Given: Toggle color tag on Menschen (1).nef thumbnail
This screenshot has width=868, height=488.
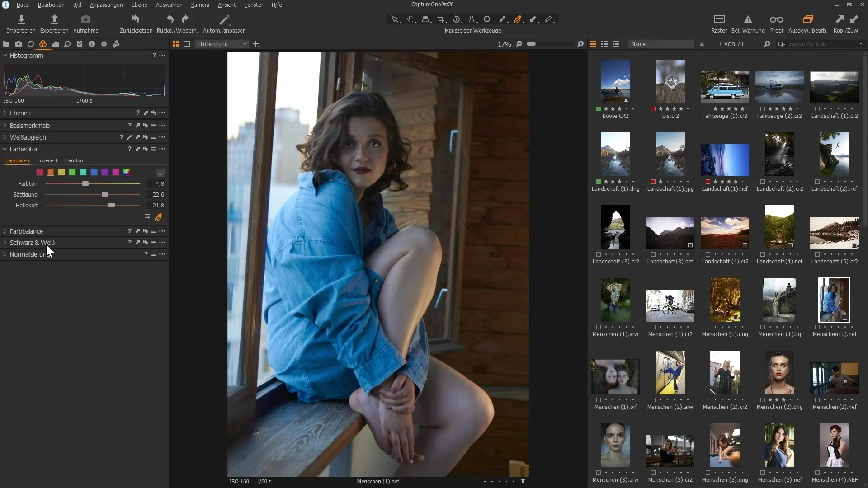Looking at the screenshot, I should [817, 327].
